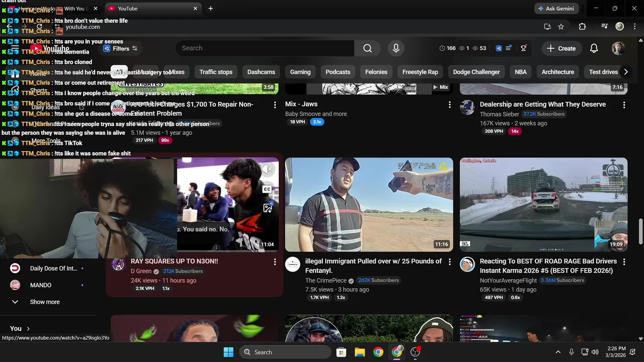Toggle closed captions on RAY SQUARES UP preview
The height and width of the screenshot is (362, 644).
pyautogui.click(x=267, y=189)
